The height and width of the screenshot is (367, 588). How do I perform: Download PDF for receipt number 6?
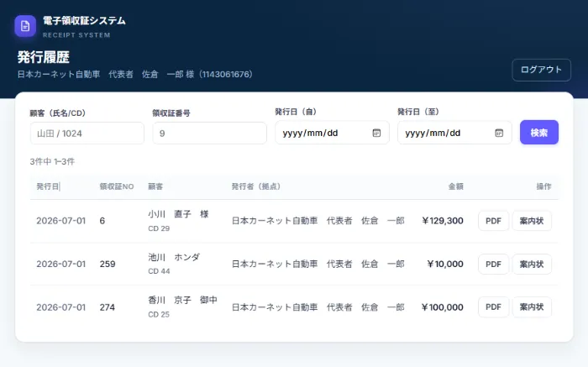[493, 221]
